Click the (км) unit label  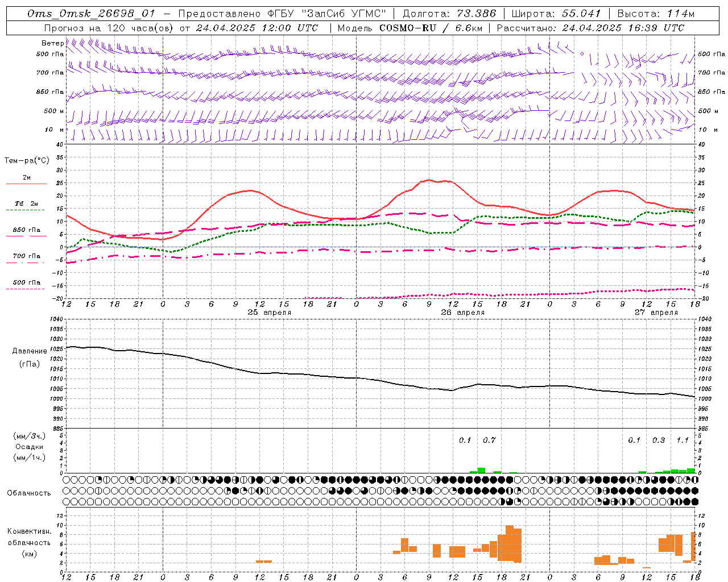(30, 554)
